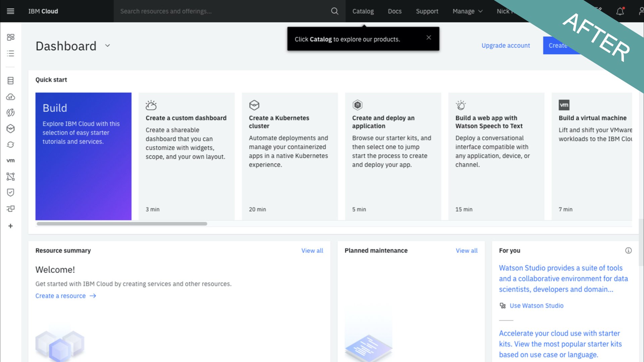Open the Classic Infrastructure sidebar icon
This screenshot has width=644, height=362.
coord(10,80)
